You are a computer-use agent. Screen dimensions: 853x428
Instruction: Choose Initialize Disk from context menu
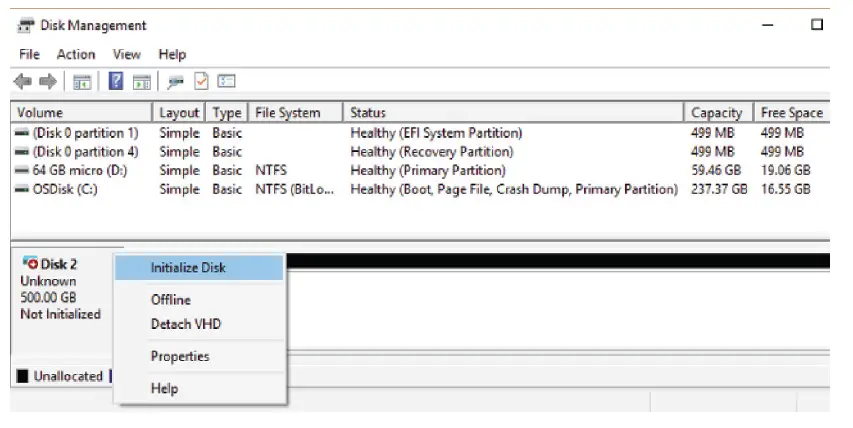tap(199, 268)
